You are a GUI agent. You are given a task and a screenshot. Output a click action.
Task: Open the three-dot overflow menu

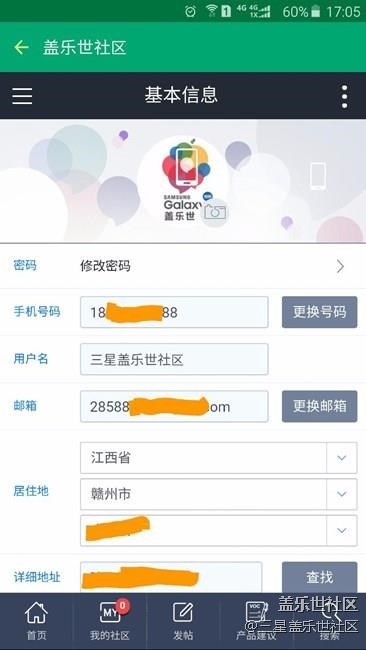(x=344, y=96)
